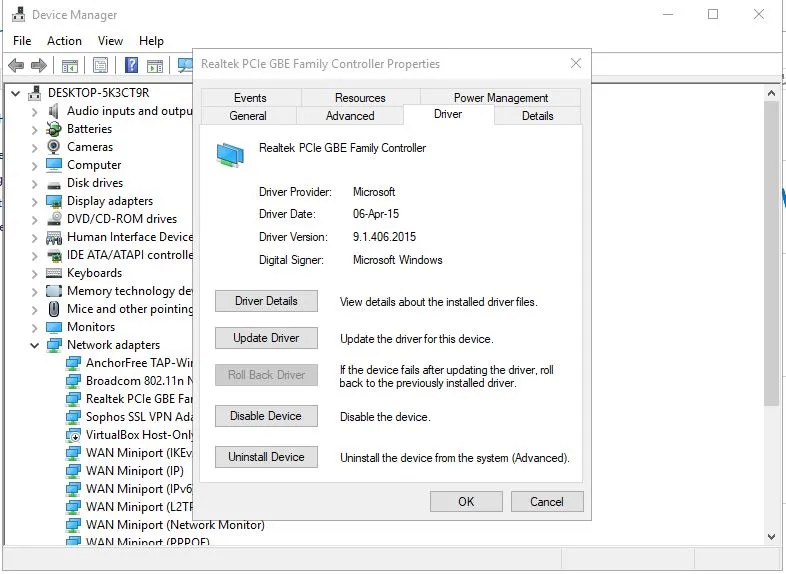Click the DESKTOP-5K3CT9R computer icon
Screen dimensions: 786x574
[35, 93]
